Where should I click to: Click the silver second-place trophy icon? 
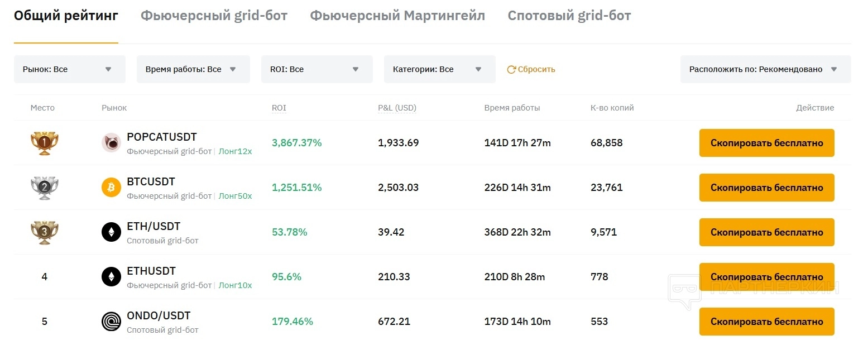point(44,188)
